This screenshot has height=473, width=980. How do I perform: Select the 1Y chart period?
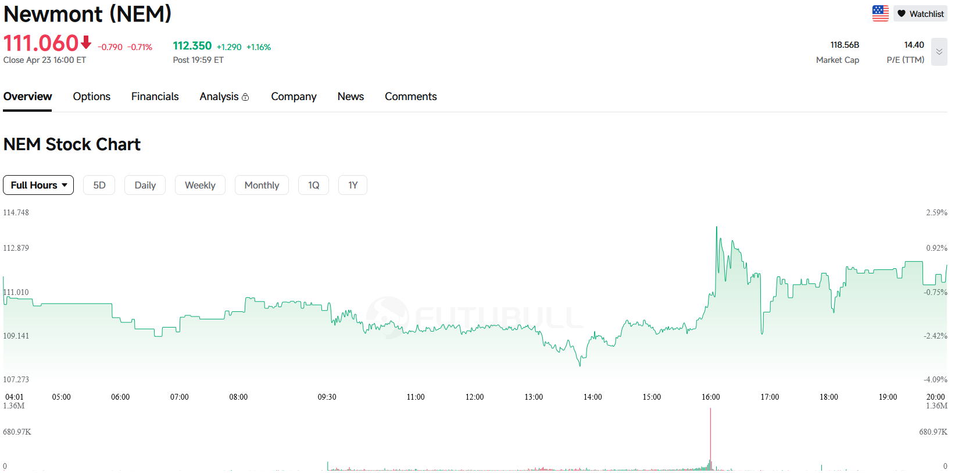point(353,185)
